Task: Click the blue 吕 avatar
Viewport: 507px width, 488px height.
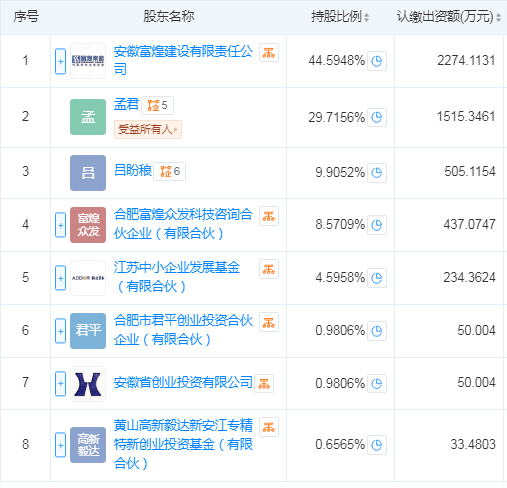Action: [88, 173]
